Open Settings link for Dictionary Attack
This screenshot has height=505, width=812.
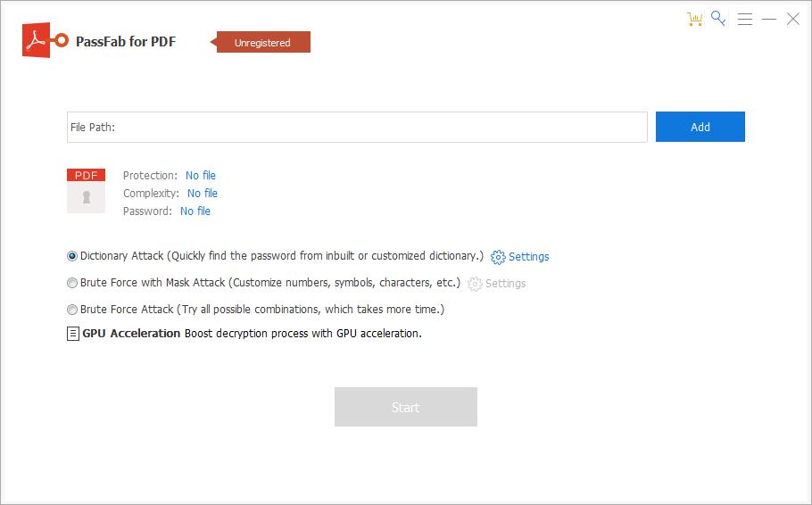(529, 257)
